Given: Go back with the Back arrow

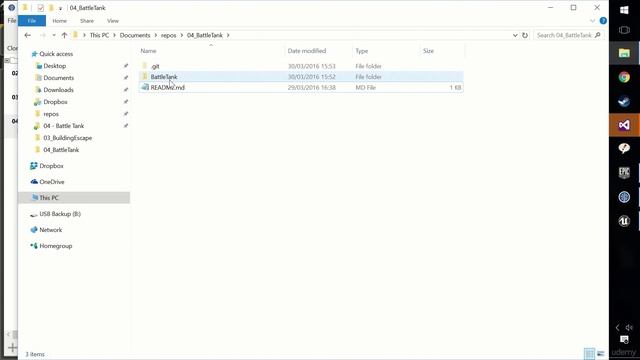Looking at the screenshot, I should [27, 35].
